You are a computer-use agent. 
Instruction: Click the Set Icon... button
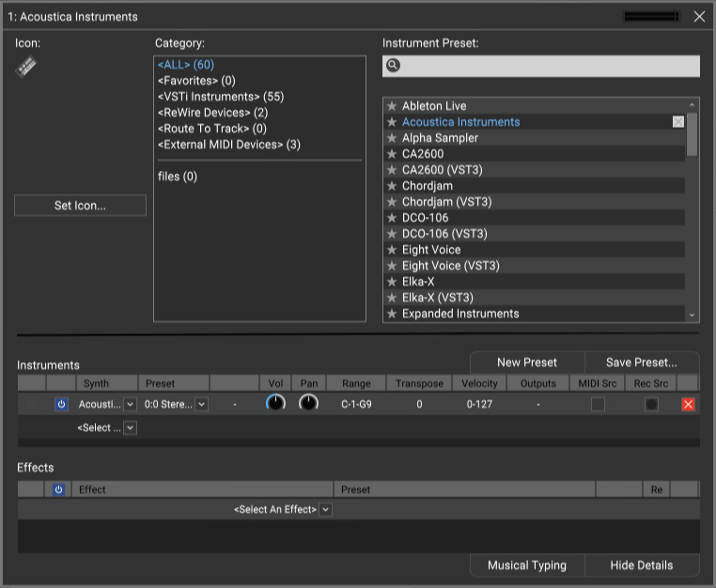[x=81, y=206]
